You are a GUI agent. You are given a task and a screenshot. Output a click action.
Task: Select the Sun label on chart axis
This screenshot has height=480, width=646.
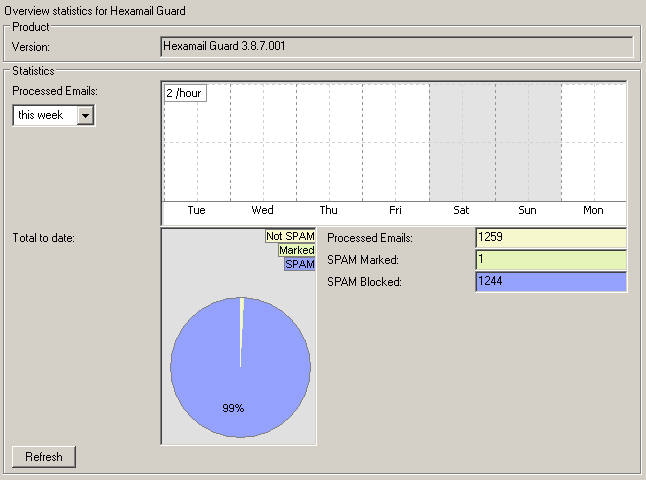527,211
